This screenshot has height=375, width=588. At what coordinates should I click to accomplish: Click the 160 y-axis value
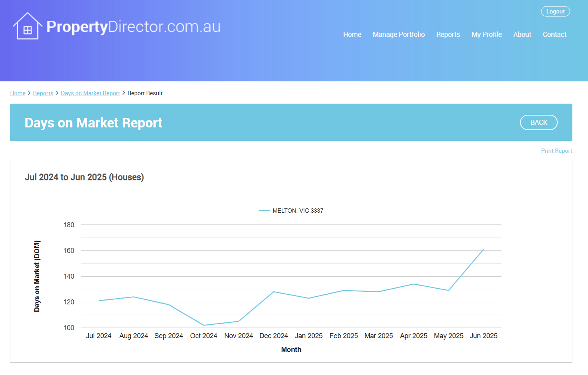69,251
